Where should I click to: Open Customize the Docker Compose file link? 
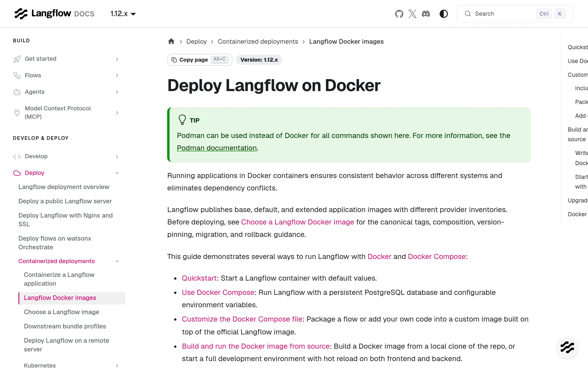(x=242, y=319)
